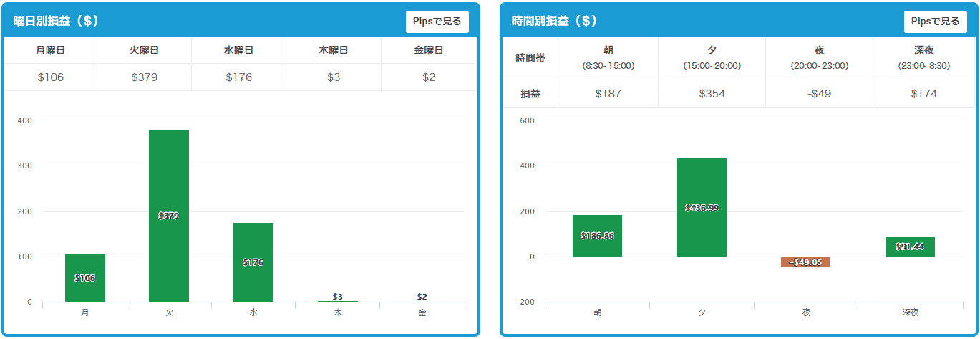Viewport: 980px width, 339px height.
Task: Select the $106 table cell under 月曜日
Action: pyautogui.click(x=51, y=77)
